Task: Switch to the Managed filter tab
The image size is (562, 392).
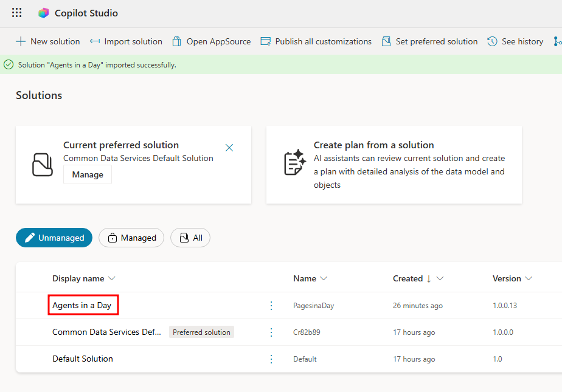Action: [x=131, y=238]
